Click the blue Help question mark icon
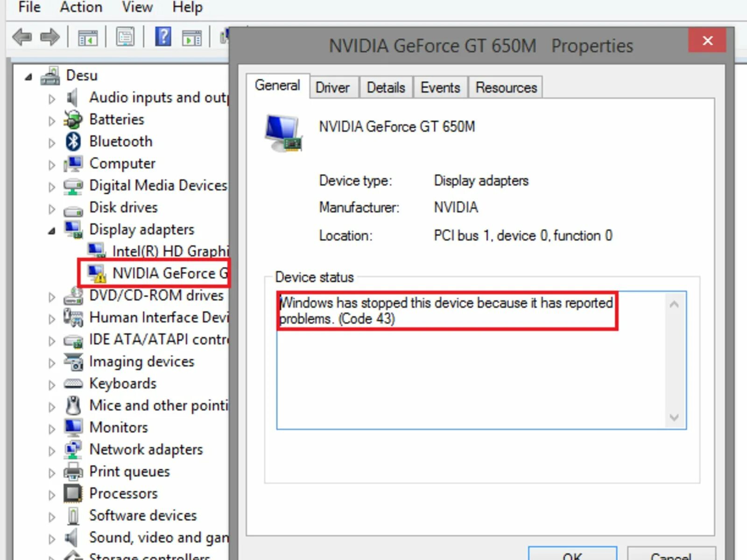The height and width of the screenshot is (560, 747). [x=163, y=36]
